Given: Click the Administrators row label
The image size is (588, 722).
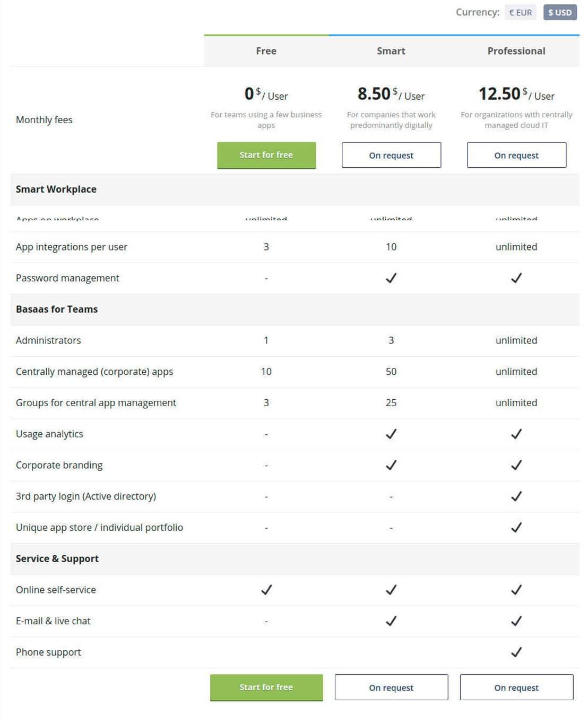Looking at the screenshot, I should point(48,340).
